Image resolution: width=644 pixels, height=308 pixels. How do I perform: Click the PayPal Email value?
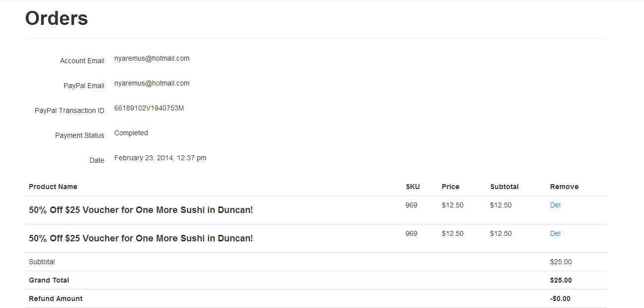[x=152, y=83]
